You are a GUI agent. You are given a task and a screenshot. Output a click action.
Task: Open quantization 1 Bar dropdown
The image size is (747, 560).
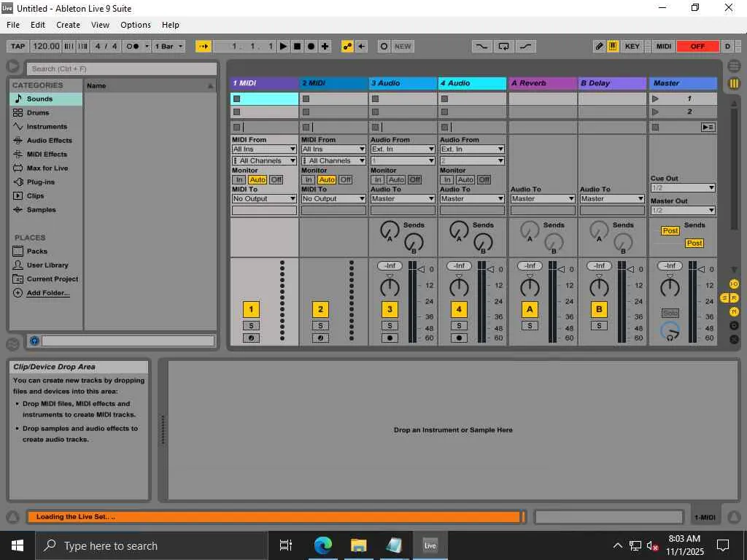tap(169, 46)
